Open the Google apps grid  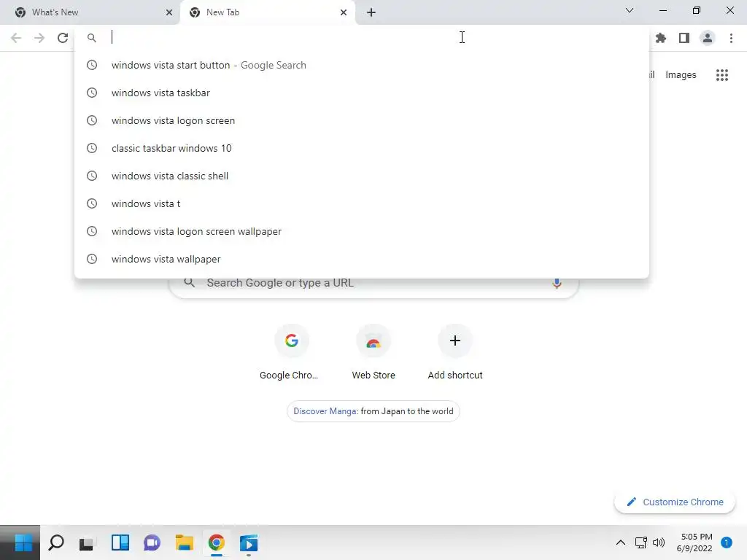(722, 75)
